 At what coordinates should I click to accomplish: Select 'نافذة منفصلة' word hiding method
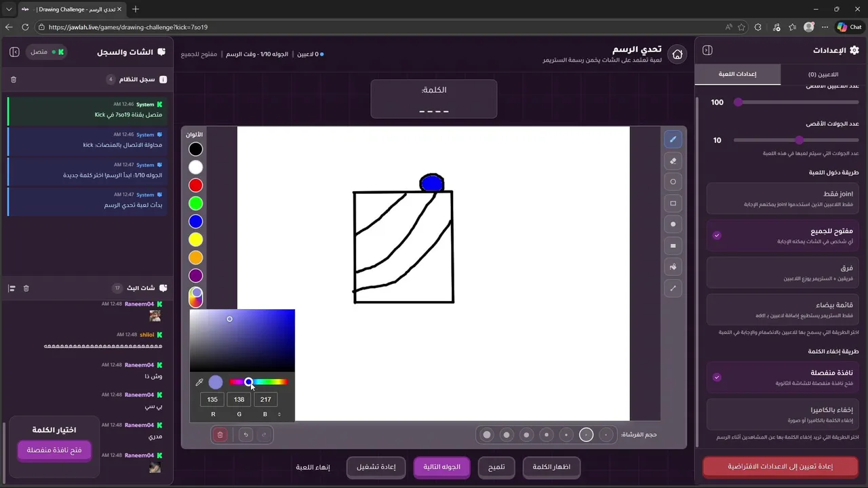click(783, 378)
